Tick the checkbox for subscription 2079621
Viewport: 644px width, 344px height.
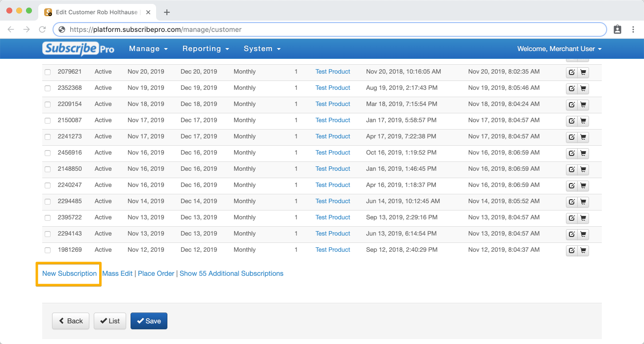[48, 72]
